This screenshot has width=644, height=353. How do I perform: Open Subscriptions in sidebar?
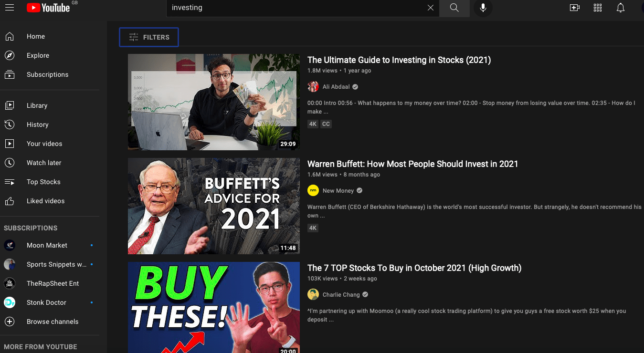50,74
